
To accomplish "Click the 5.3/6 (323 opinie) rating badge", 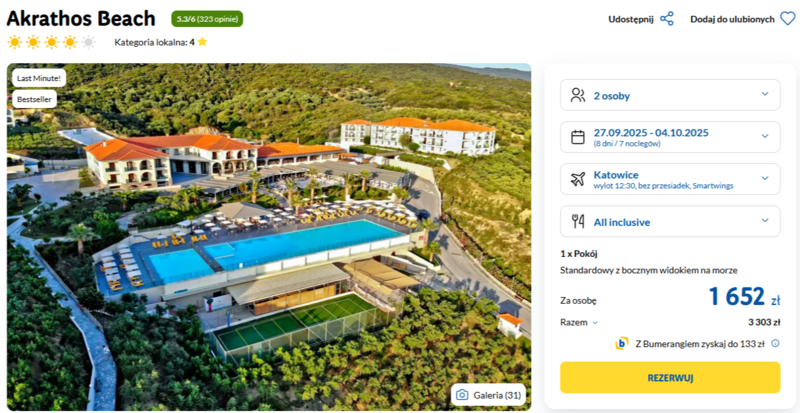I will pyautogui.click(x=207, y=18).
